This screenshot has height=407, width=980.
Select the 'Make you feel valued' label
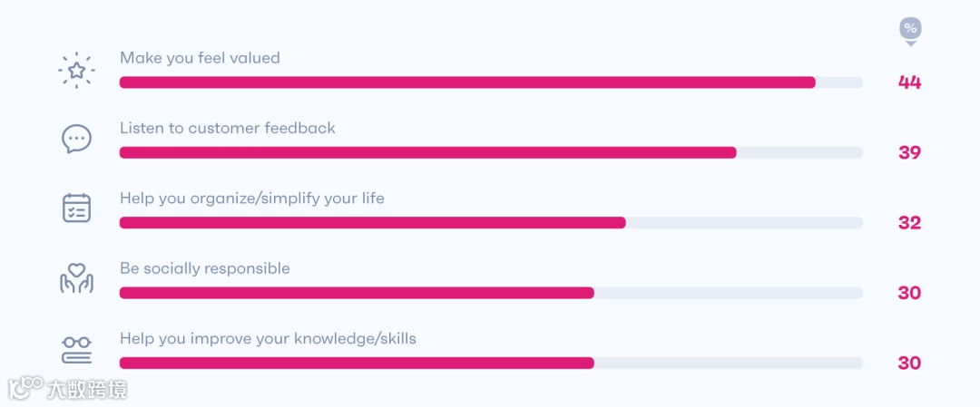tap(200, 58)
